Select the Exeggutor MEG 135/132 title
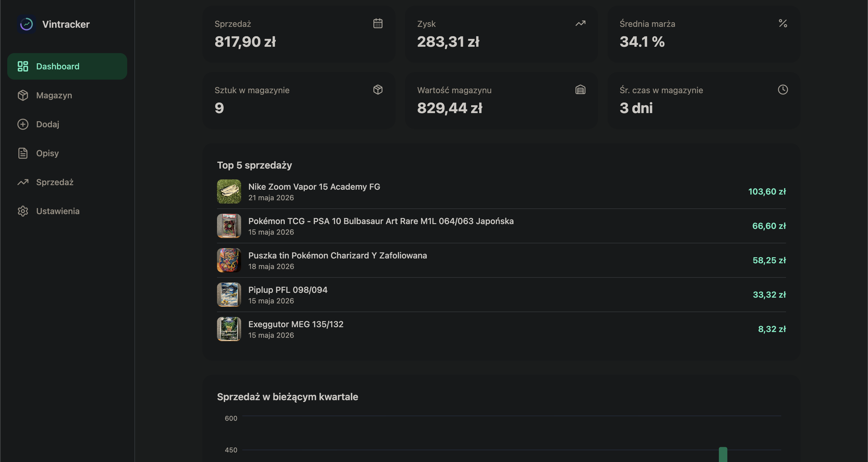 [296, 324]
